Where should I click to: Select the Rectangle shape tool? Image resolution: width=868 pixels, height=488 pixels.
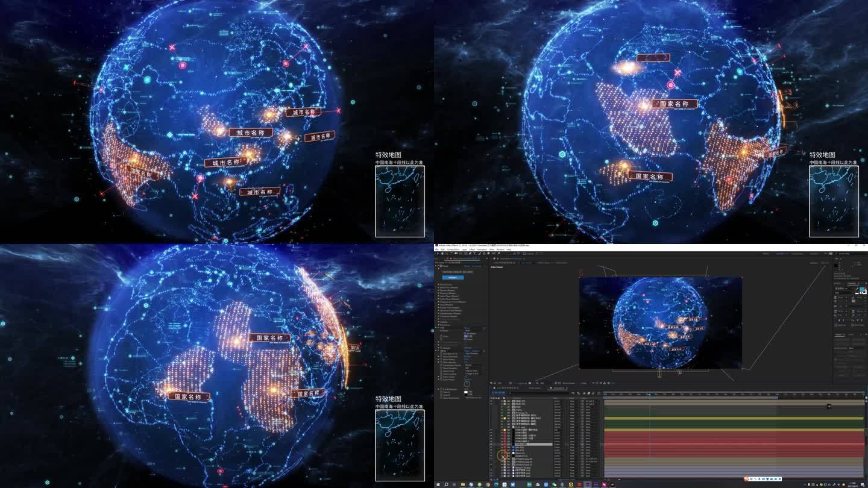point(466,254)
